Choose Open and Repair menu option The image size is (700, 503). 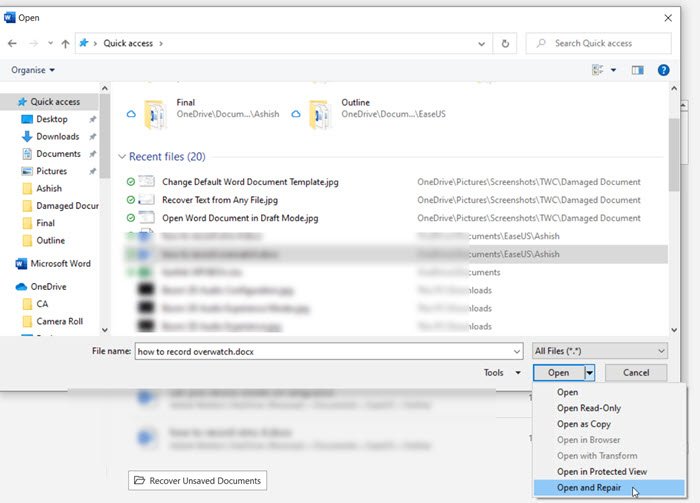point(609,488)
